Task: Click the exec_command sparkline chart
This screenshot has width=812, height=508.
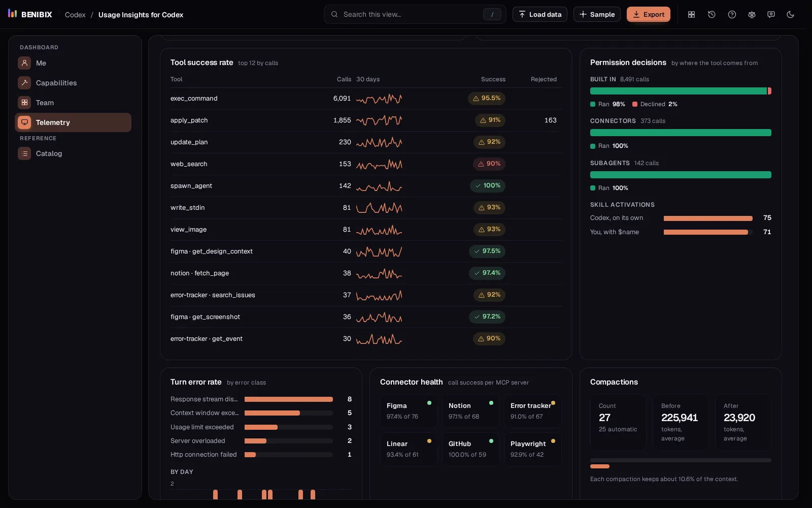Action: [x=379, y=99]
